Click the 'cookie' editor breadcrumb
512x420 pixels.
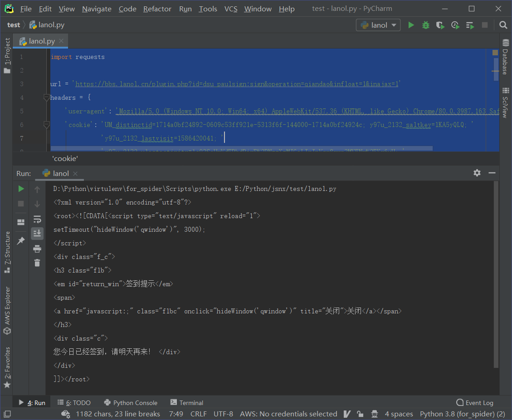tap(65, 159)
